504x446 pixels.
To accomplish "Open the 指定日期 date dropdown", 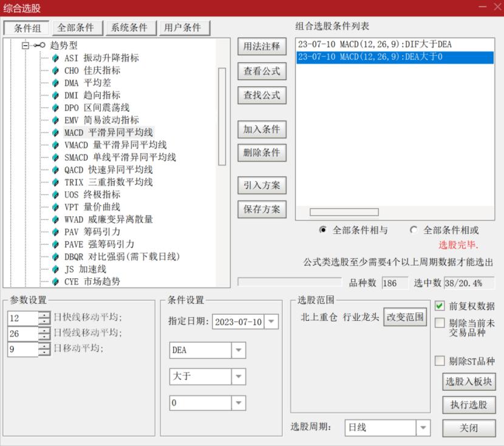I will pyautogui.click(x=271, y=321).
